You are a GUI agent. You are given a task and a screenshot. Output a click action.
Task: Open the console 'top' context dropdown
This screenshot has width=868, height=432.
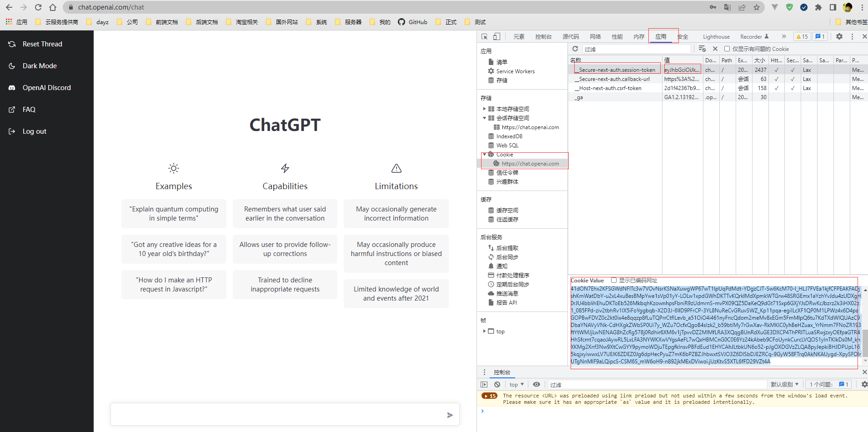517,384
